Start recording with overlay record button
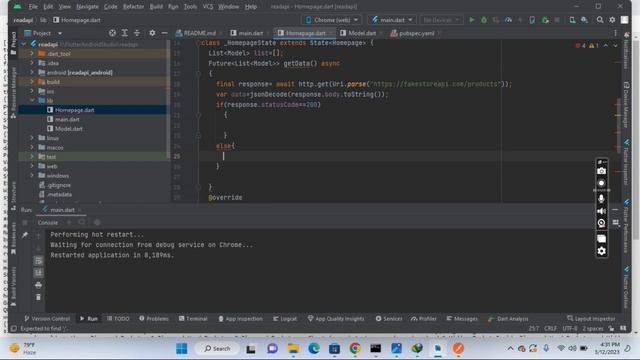 coord(601,183)
